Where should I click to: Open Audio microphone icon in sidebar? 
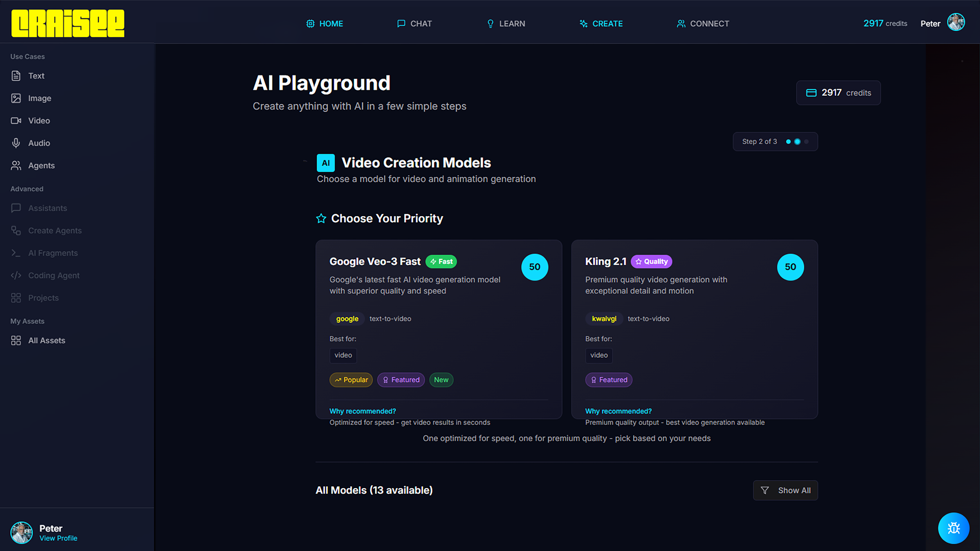point(16,143)
